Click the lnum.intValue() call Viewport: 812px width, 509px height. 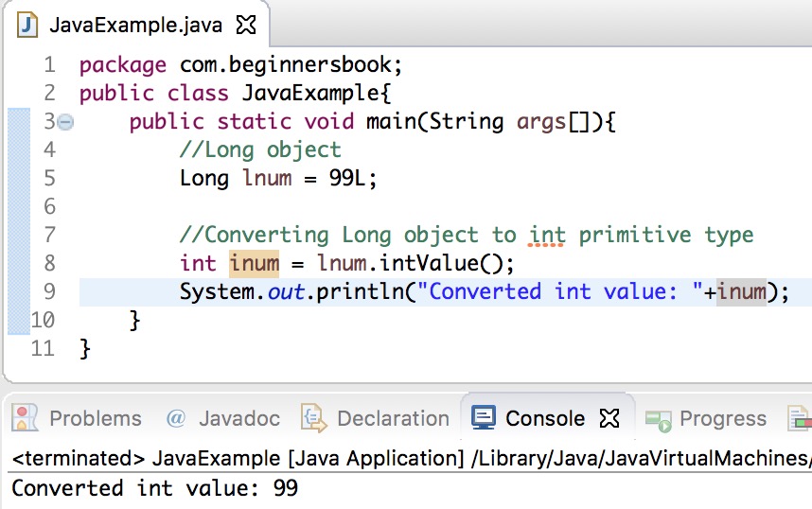(410, 263)
